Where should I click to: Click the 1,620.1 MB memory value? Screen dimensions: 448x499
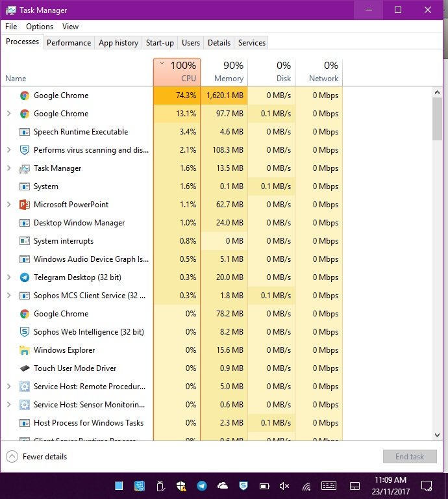click(225, 96)
